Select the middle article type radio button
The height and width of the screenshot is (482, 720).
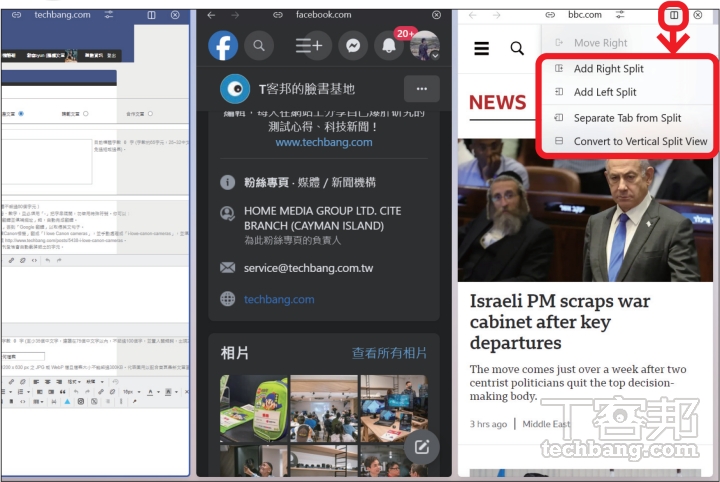(x=86, y=114)
